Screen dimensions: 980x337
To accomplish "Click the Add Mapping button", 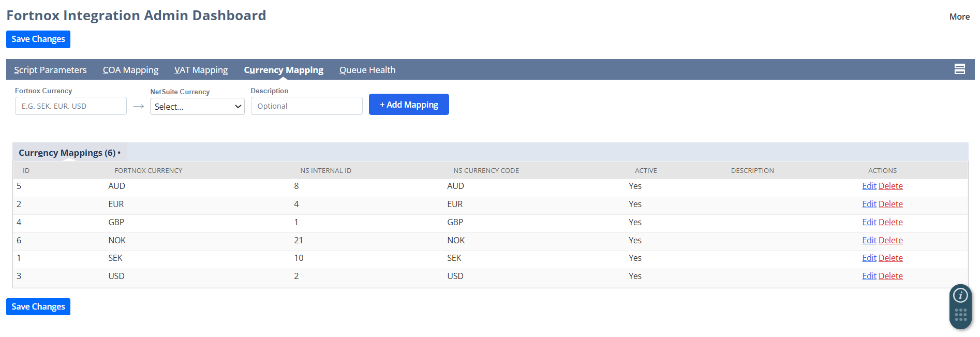I will [409, 105].
